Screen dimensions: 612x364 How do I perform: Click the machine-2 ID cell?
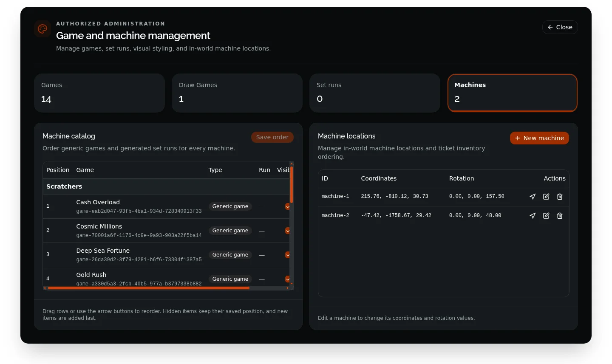[x=335, y=216]
